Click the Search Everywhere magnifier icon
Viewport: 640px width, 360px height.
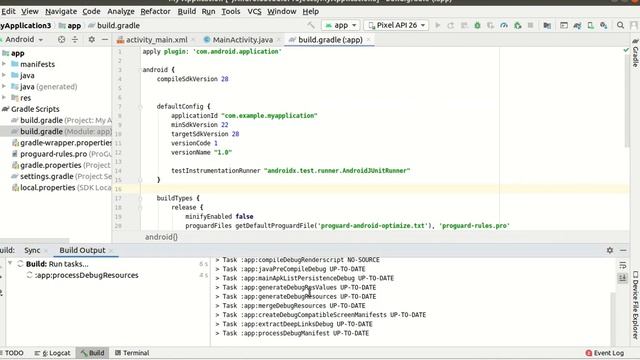[620, 25]
